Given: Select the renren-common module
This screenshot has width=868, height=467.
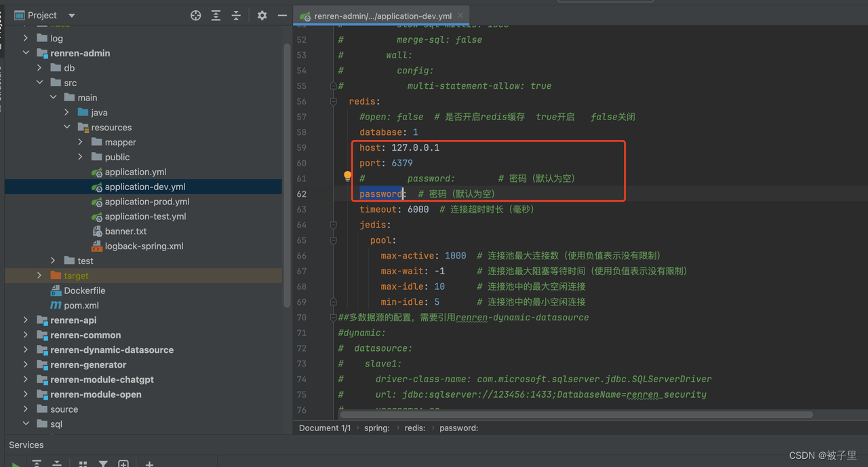Looking at the screenshot, I should [x=85, y=335].
